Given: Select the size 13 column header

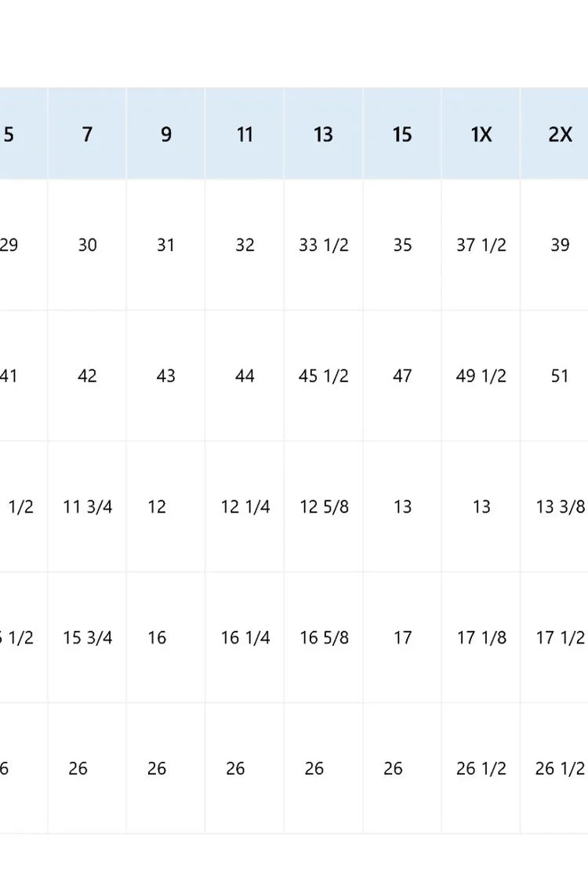Looking at the screenshot, I should pos(324,134).
